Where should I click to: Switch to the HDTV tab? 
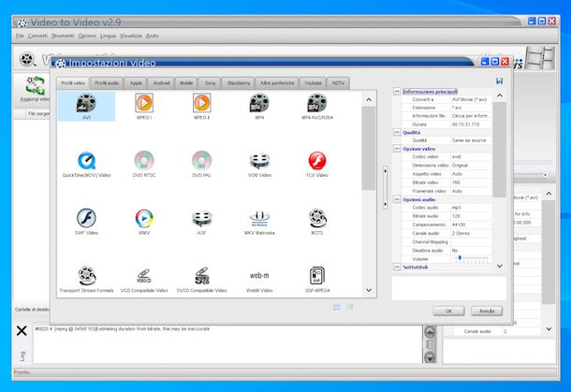[338, 83]
